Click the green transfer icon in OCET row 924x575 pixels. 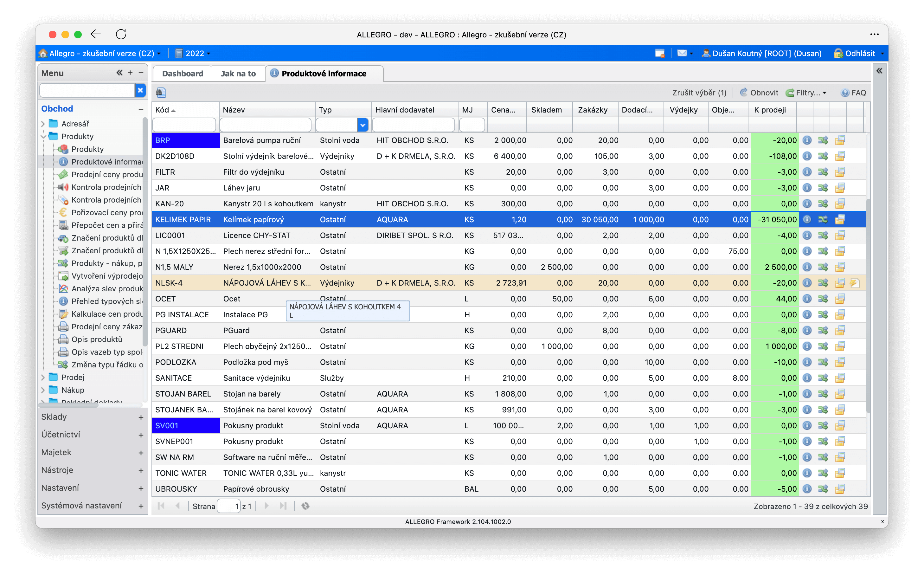[x=823, y=299]
